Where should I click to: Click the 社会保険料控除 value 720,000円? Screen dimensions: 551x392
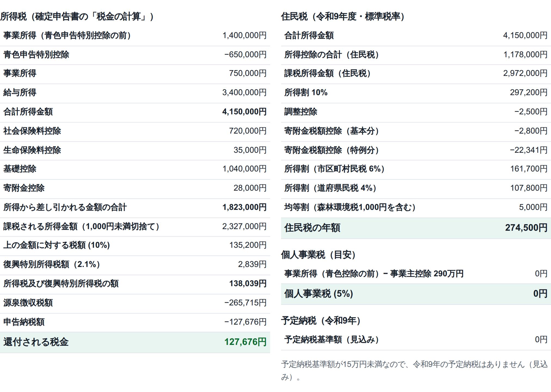point(248,131)
